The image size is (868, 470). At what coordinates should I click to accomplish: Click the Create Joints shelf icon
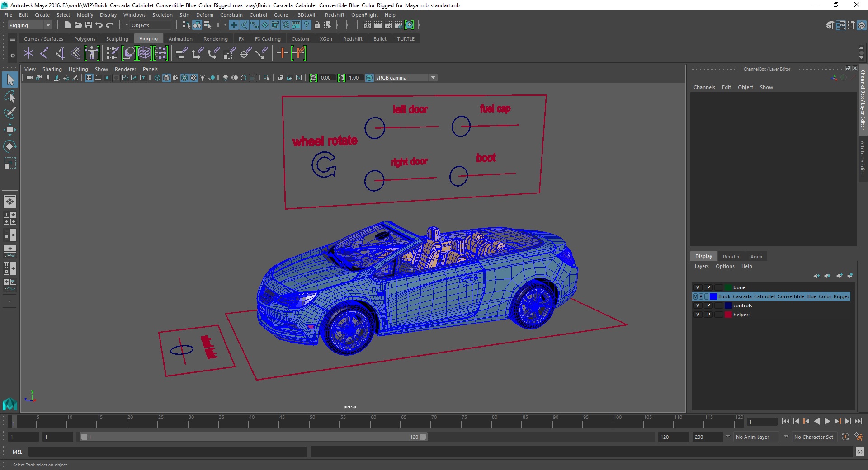coord(44,53)
